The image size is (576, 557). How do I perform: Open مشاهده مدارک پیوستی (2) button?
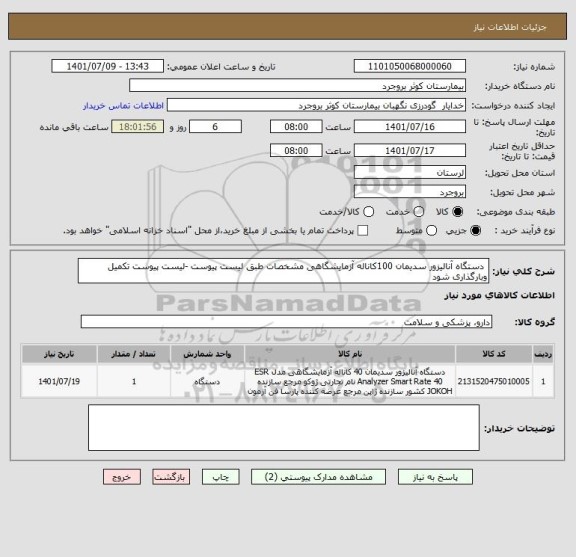[318, 477]
